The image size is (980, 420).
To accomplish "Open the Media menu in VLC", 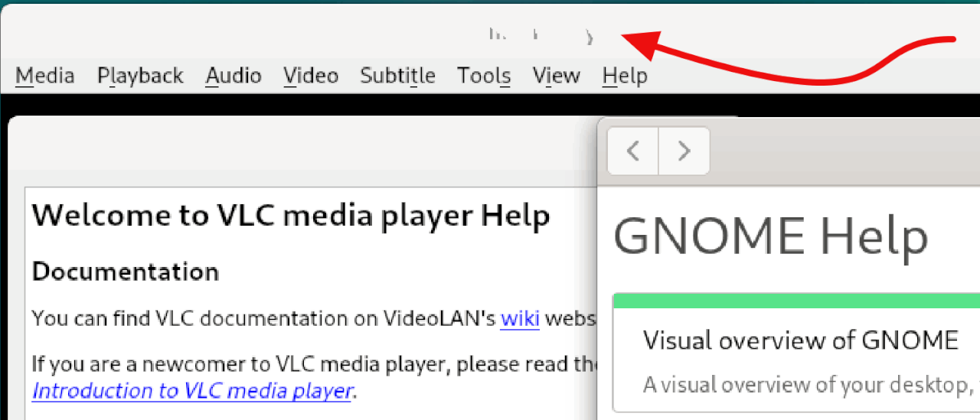I will pyautogui.click(x=45, y=76).
